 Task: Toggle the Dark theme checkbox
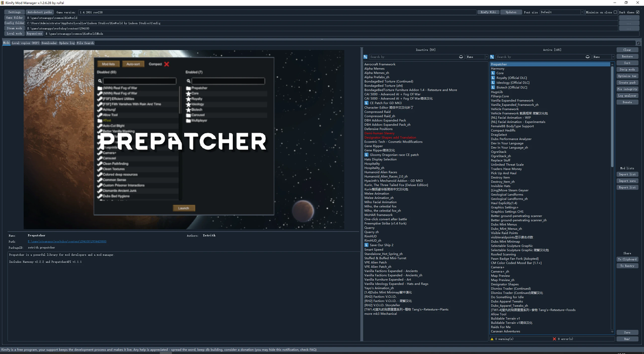pyautogui.click(x=638, y=12)
